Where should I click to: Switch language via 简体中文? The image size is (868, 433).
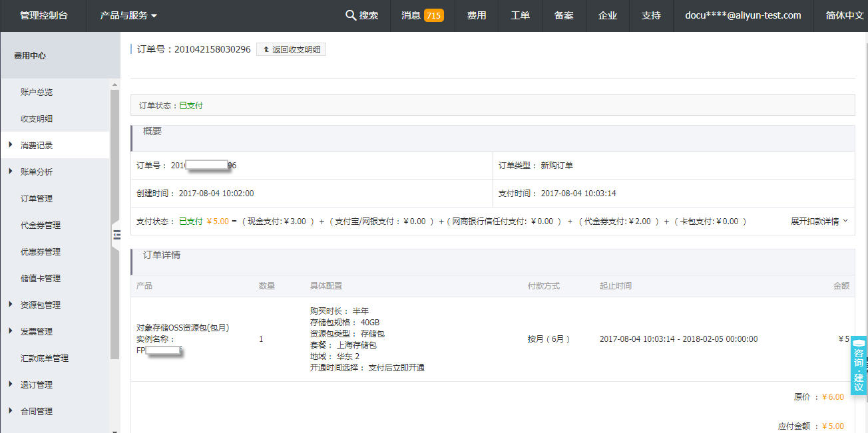pos(844,15)
